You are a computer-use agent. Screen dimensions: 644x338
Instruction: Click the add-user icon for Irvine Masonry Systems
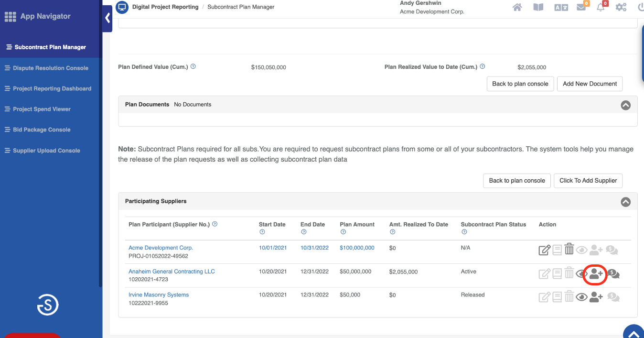click(596, 297)
